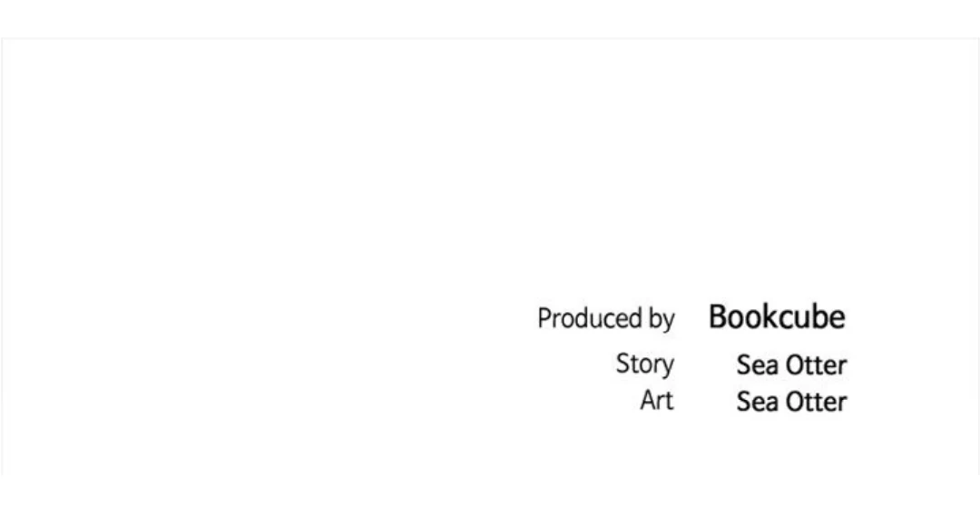Click blank space left of "Produced by"
Image resolution: width=980 pixels, height=505 pixels.
pos(272,319)
